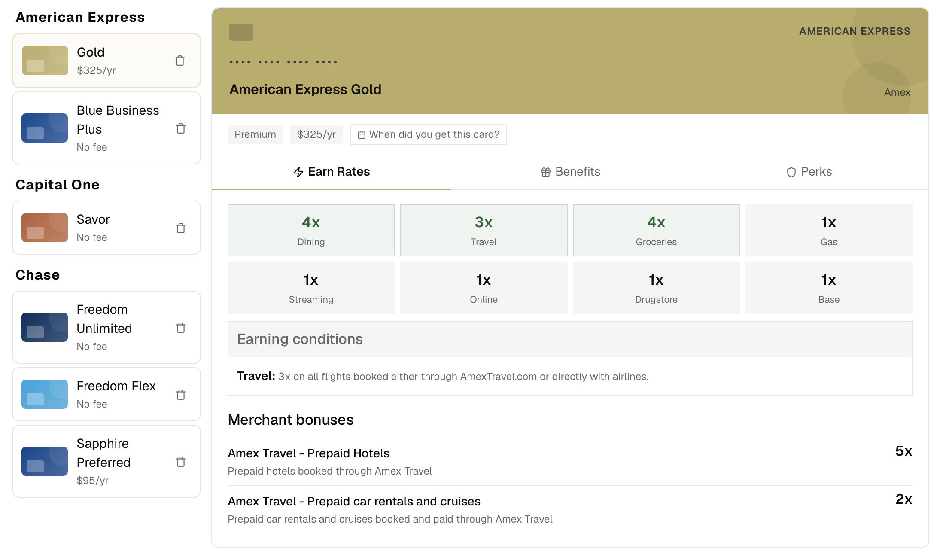Open the Savor card name
943x560 pixels.
coord(93,219)
